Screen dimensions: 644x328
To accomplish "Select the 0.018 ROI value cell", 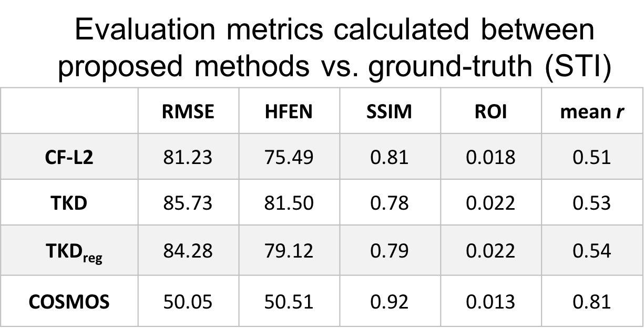I will click(x=491, y=157).
